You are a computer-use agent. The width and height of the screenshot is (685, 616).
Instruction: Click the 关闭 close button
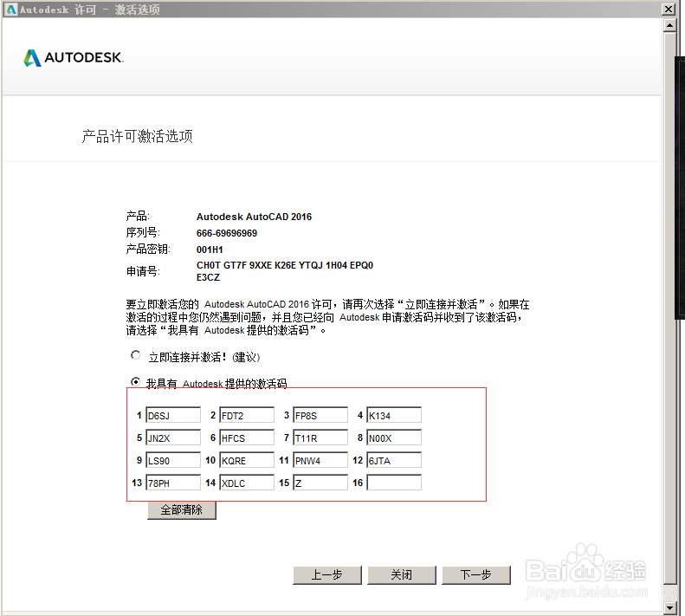click(402, 575)
